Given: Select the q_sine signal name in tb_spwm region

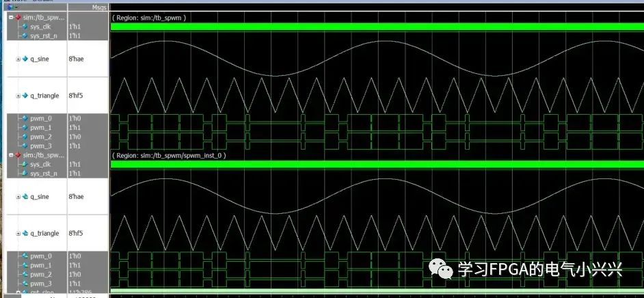Looking at the screenshot, I should [40, 59].
